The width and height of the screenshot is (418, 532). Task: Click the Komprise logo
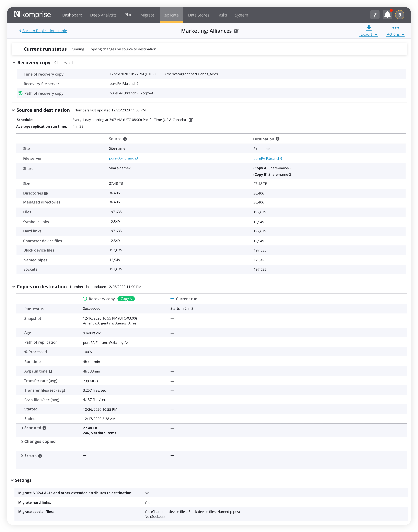[x=32, y=15]
